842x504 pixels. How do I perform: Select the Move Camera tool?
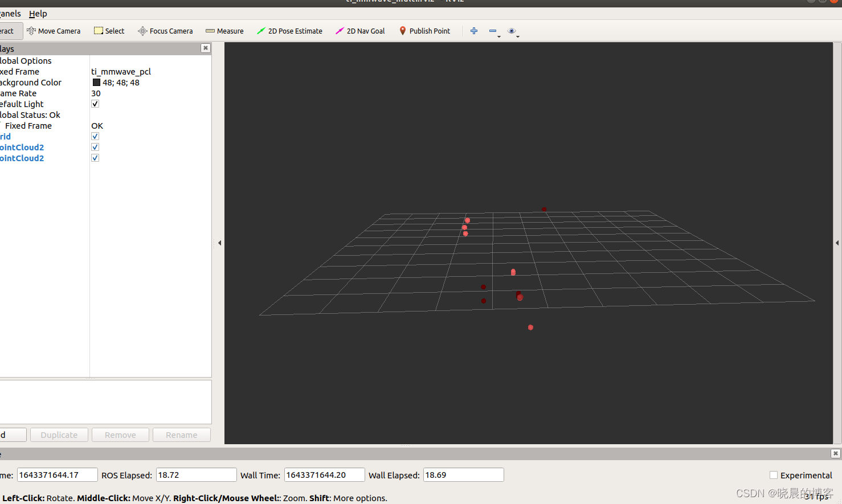(x=54, y=31)
